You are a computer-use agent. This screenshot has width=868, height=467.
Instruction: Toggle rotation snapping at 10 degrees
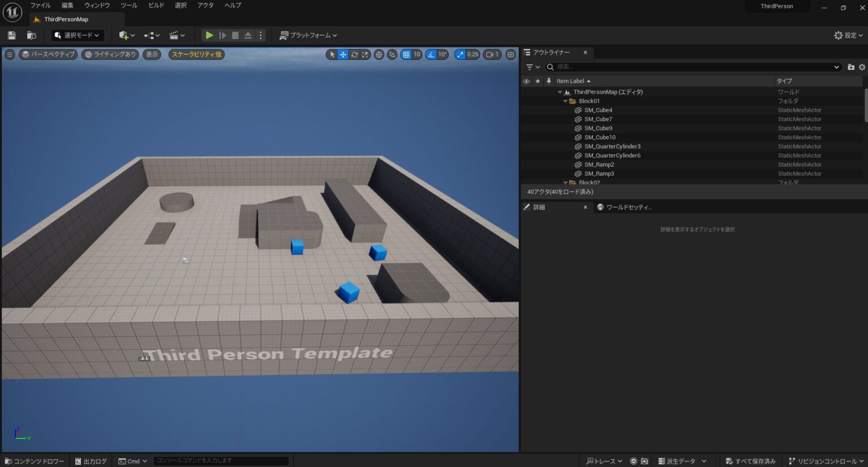pyautogui.click(x=431, y=54)
